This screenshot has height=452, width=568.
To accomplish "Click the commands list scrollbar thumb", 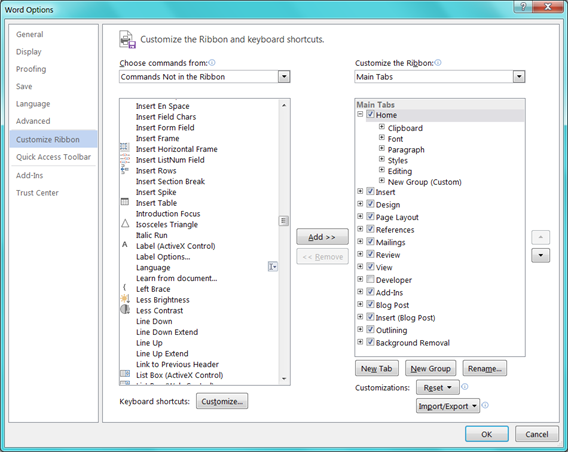I will [x=284, y=221].
